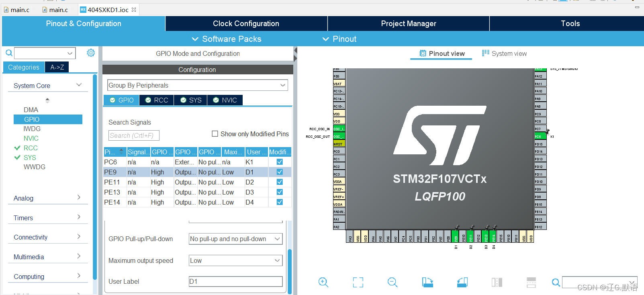Expand Software Packs menu

click(227, 39)
